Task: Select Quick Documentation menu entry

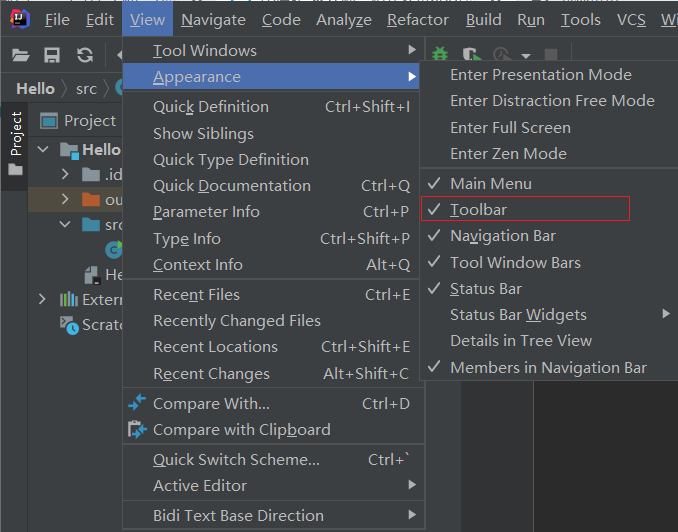Action: coord(232,185)
